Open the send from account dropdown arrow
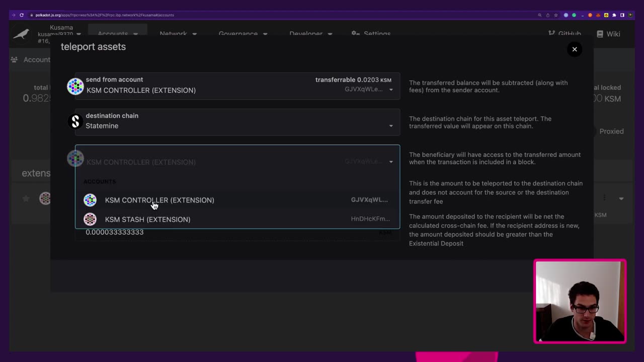The height and width of the screenshot is (362, 644). [391, 89]
